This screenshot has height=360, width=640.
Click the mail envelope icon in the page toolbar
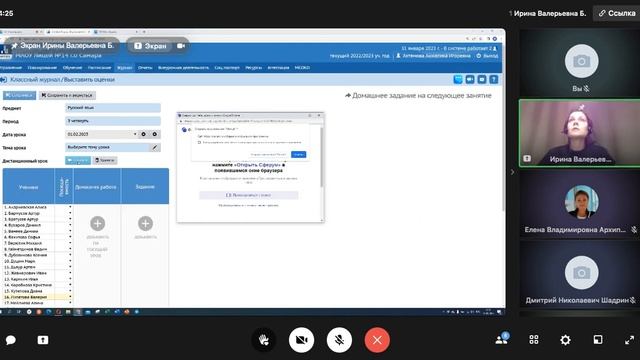pos(482,80)
